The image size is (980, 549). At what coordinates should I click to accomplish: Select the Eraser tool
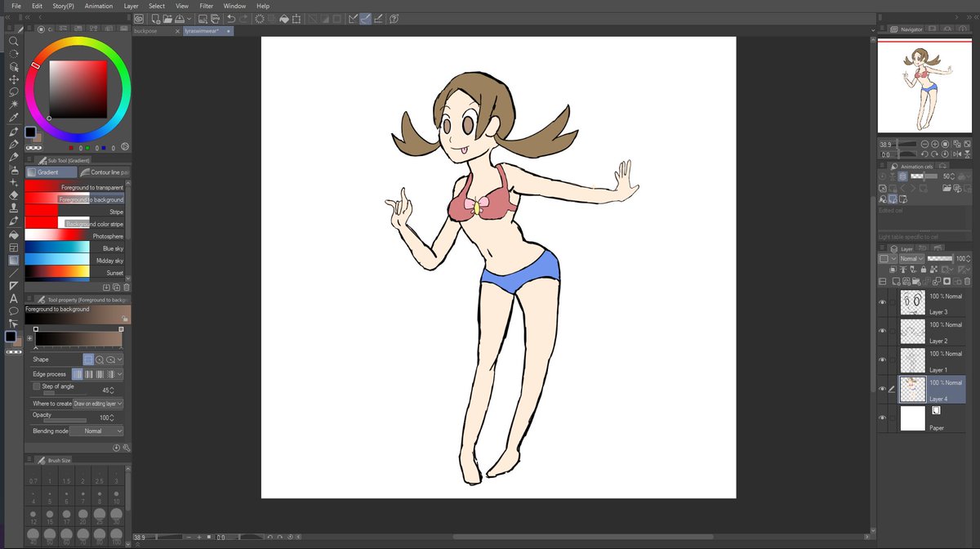click(13, 195)
